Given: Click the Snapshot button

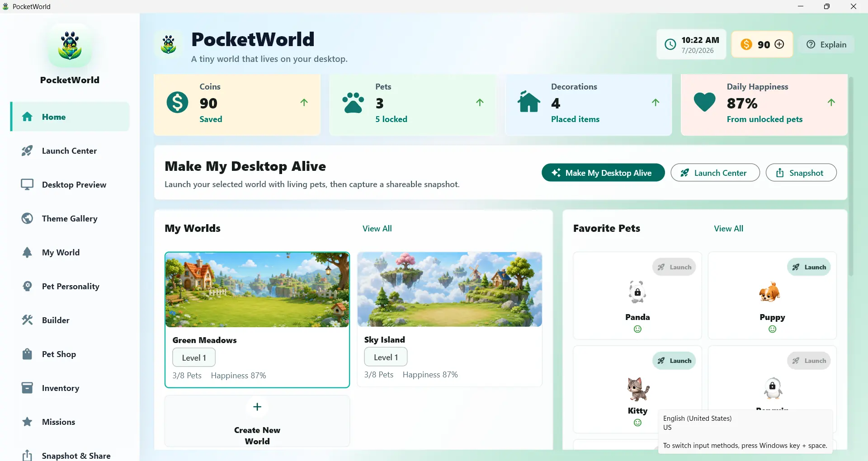Looking at the screenshot, I should point(801,173).
